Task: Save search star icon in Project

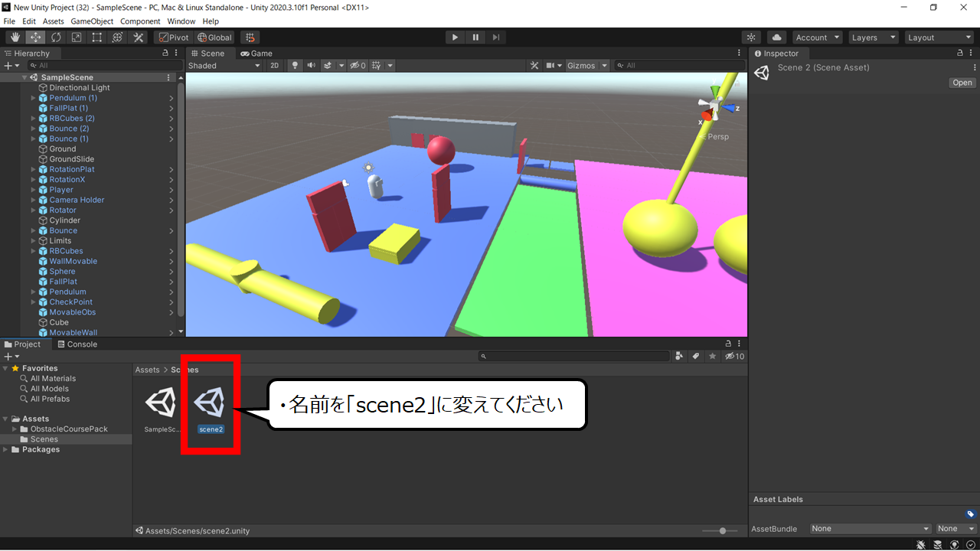Action: 713,357
